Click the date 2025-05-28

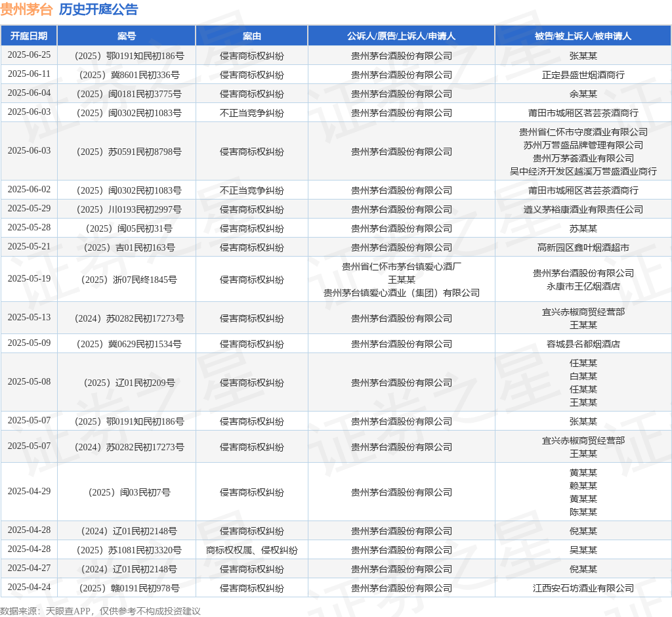[29, 227]
